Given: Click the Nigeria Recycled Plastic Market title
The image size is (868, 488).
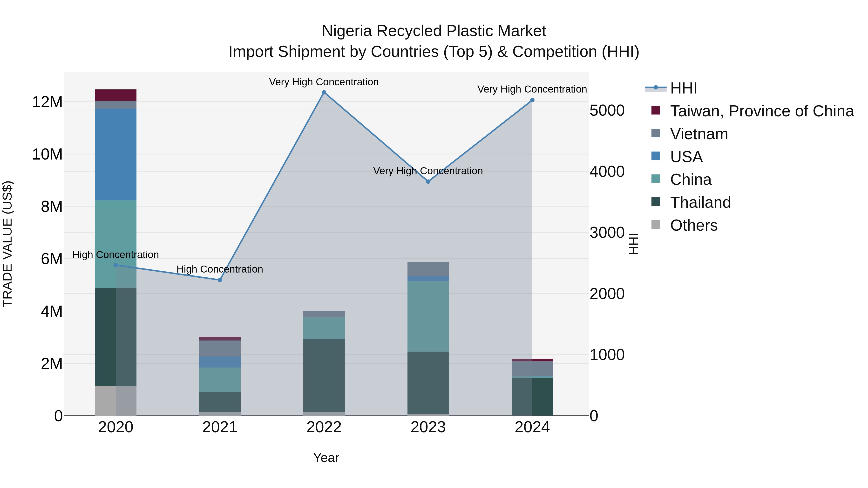Looking at the screenshot, I should pyautogui.click(x=434, y=31).
